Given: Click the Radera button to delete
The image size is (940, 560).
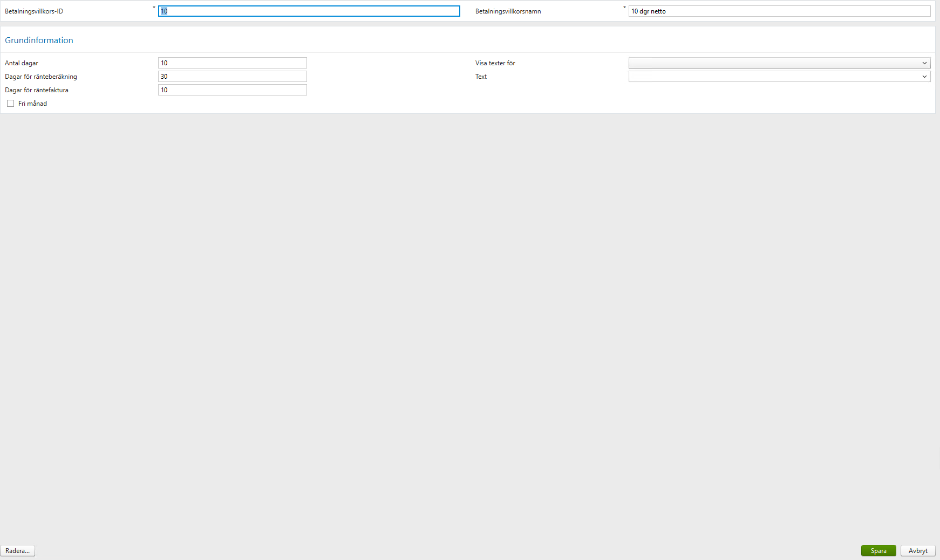Looking at the screenshot, I should 17,550.
